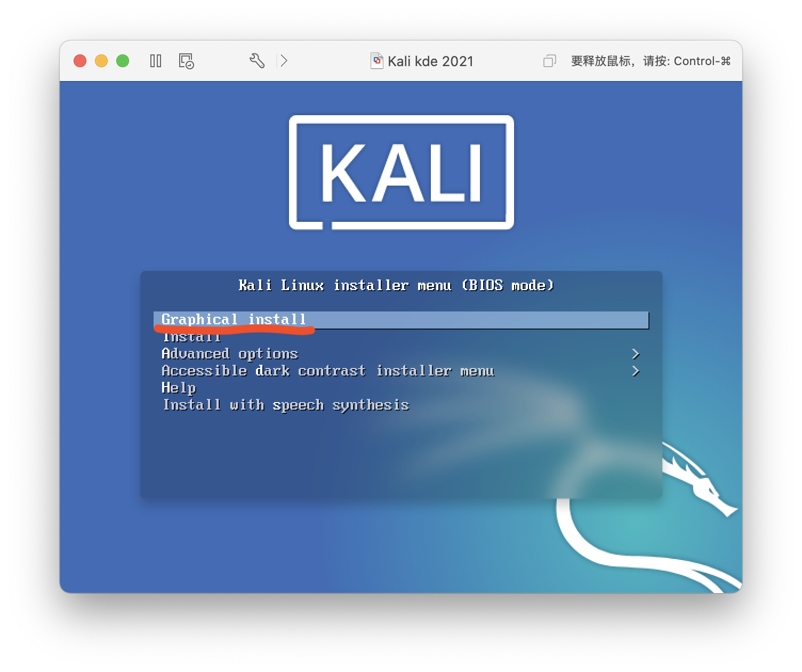Choose Install with speech synthesis
The image size is (802, 672).
286,405
